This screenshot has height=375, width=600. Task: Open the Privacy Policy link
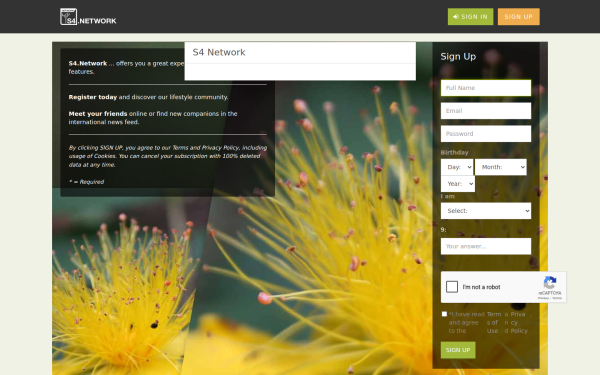pos(518,323)
